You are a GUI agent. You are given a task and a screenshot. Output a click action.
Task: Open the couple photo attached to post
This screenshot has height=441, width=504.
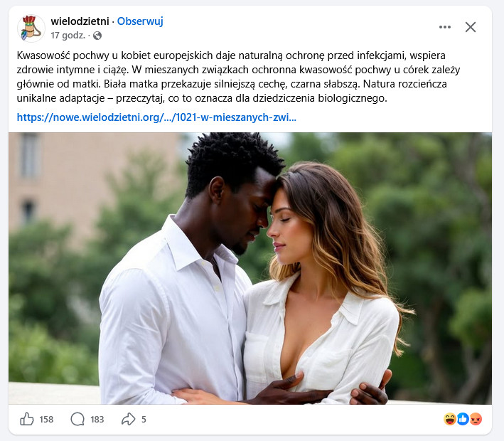pyautogui.click(x=250, y=268)
